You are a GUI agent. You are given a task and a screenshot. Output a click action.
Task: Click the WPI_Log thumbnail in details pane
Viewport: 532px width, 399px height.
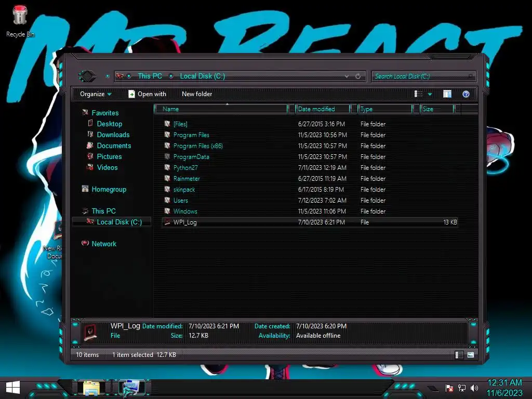tap(90, 332)
